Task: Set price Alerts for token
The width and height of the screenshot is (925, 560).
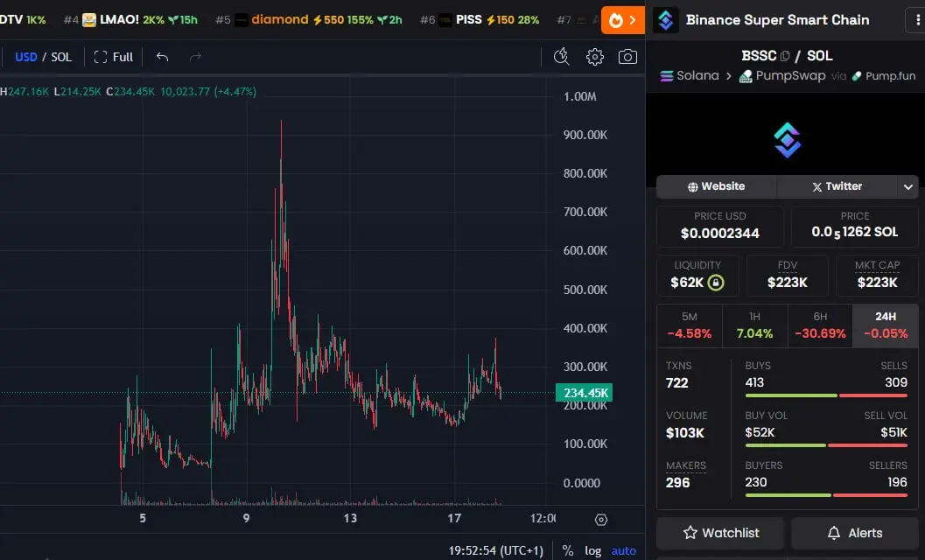Action: coord(854,533)
